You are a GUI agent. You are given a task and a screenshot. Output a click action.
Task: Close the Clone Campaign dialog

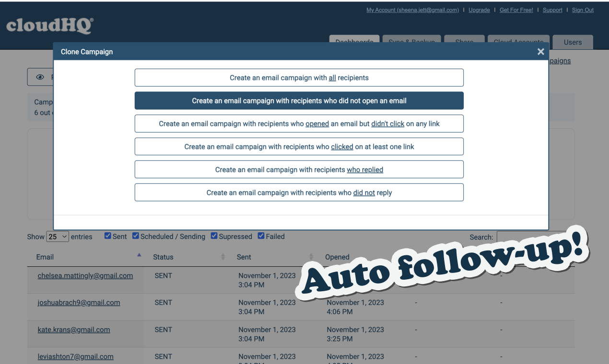(540, 52)
